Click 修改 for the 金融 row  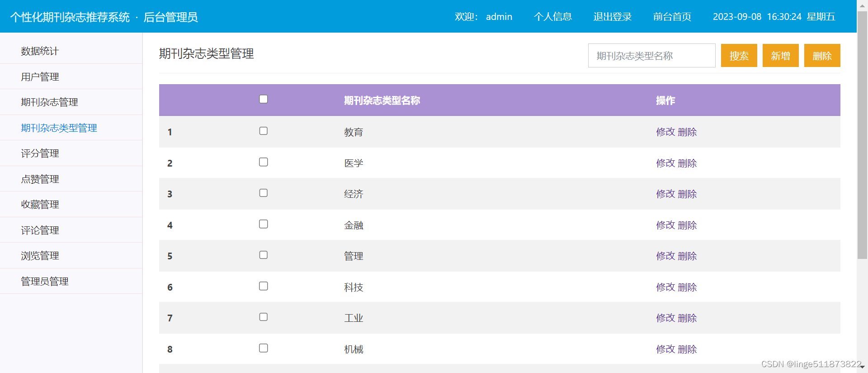click(665, 225)
